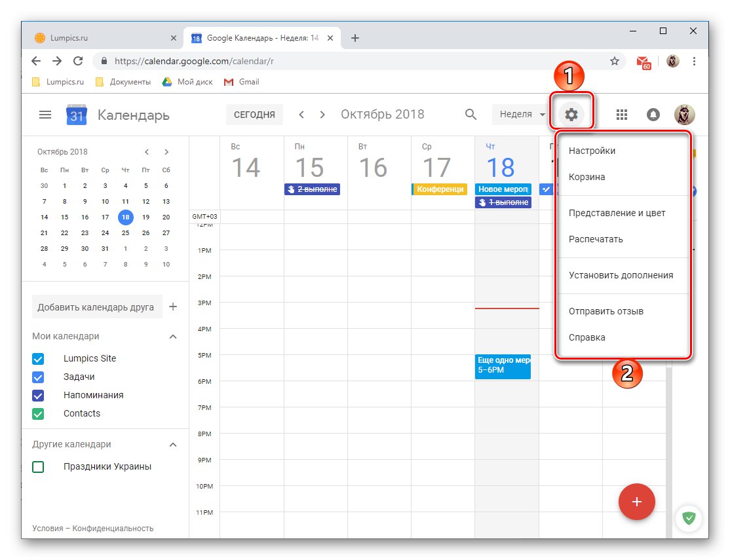Click the green Contacts calendar color swatch
This screenshot has width=730, height=560.
click(38, 413)
